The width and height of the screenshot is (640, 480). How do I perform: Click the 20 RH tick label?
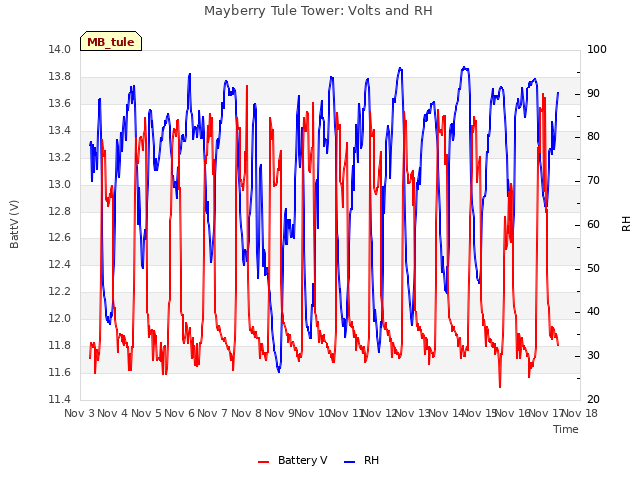coord(593,399)
